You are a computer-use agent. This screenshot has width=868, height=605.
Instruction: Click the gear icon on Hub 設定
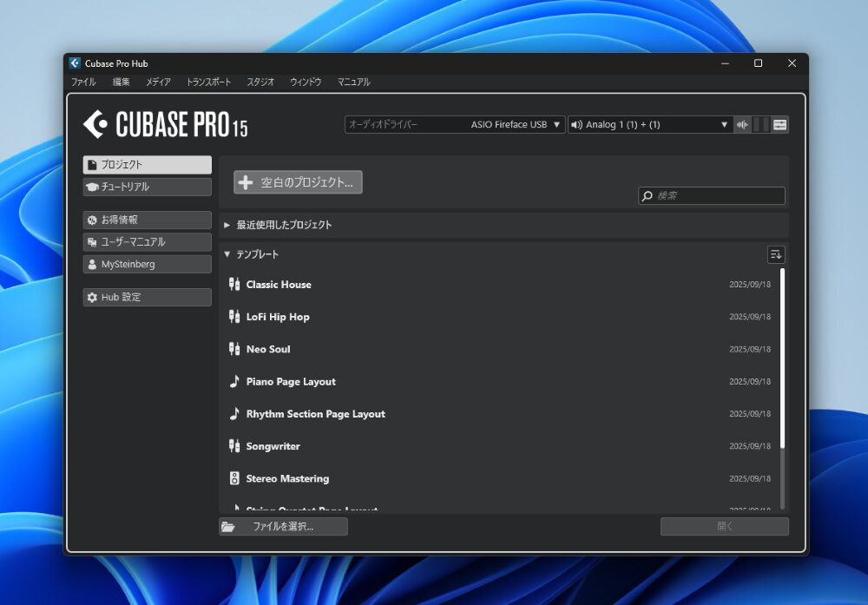92,297
